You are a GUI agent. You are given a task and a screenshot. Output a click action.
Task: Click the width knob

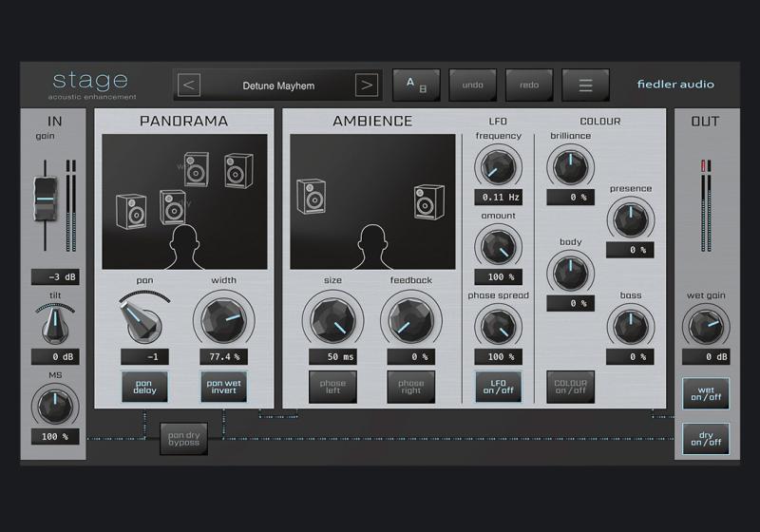223,320
